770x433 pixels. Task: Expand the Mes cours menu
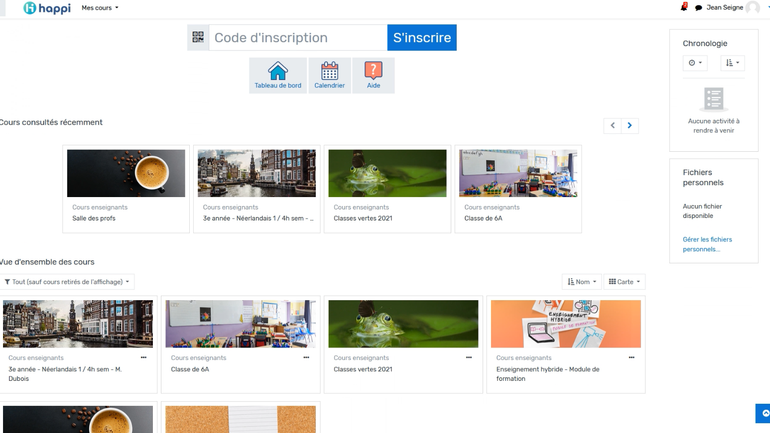coord(100,8)
